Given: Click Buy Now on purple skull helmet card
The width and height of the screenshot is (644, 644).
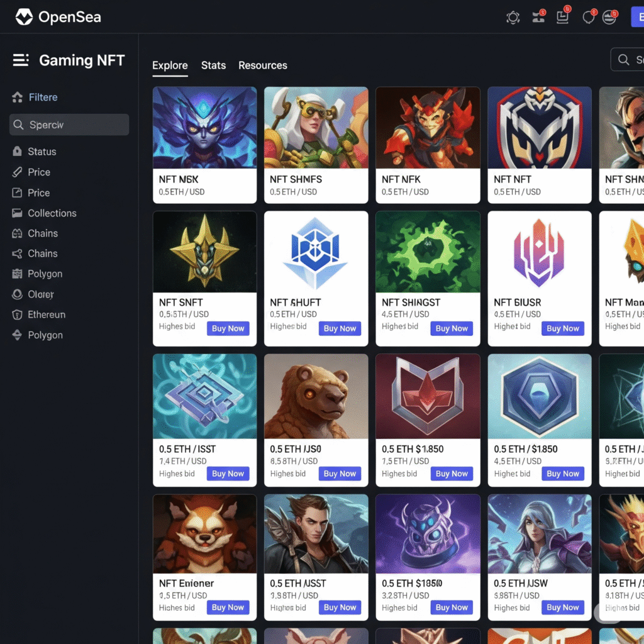Looking at the screenshot, I should click(452, 608).
